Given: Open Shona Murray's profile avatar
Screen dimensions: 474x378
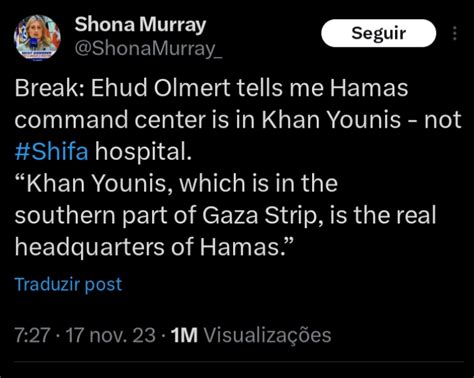Looking at the screenshot, I should tap(37, 37).
